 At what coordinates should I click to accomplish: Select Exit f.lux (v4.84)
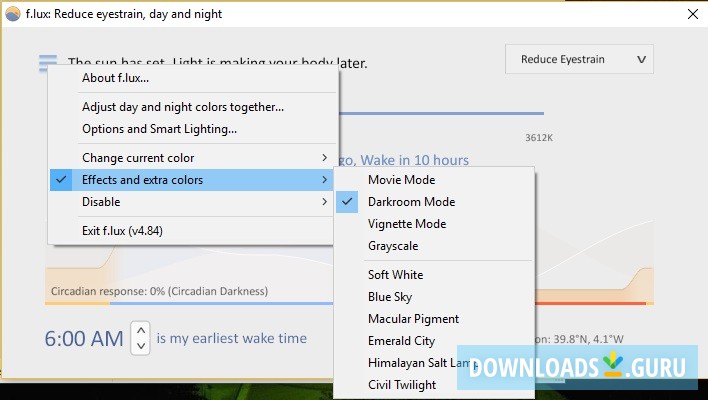[x=193, y=231]
